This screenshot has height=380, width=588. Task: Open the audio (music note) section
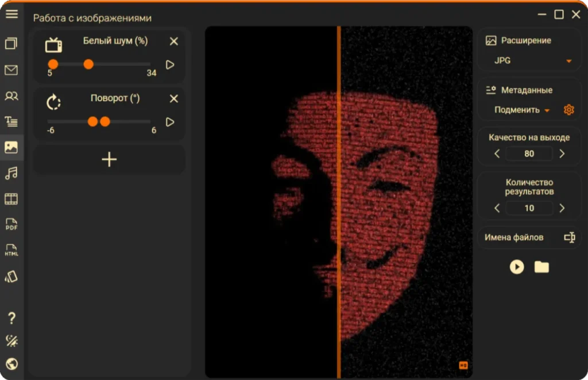(11, 172)
